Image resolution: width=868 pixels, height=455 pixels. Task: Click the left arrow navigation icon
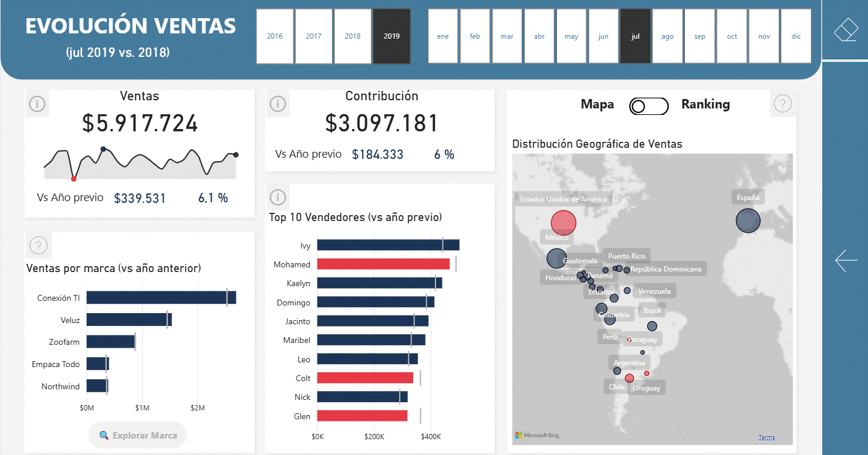click(845, 261)
